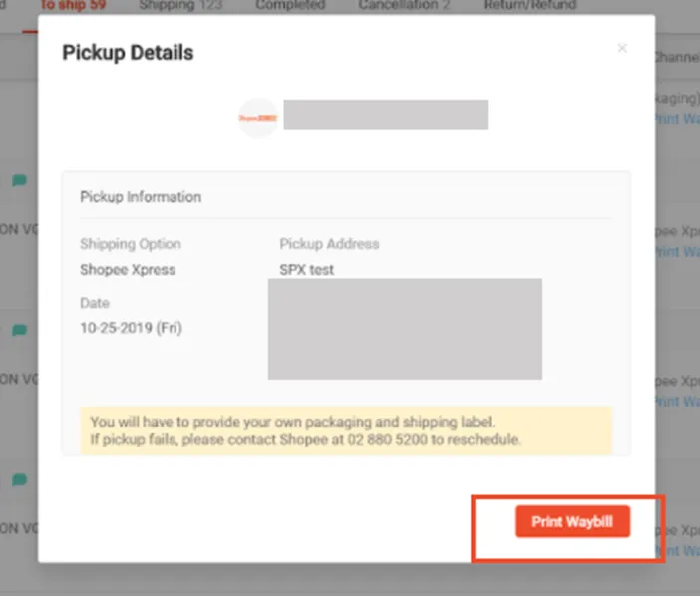This screenshot has height=596, width=700.
Task: Close the Pickup Details dialog
Action: click(x=622, y=48)
